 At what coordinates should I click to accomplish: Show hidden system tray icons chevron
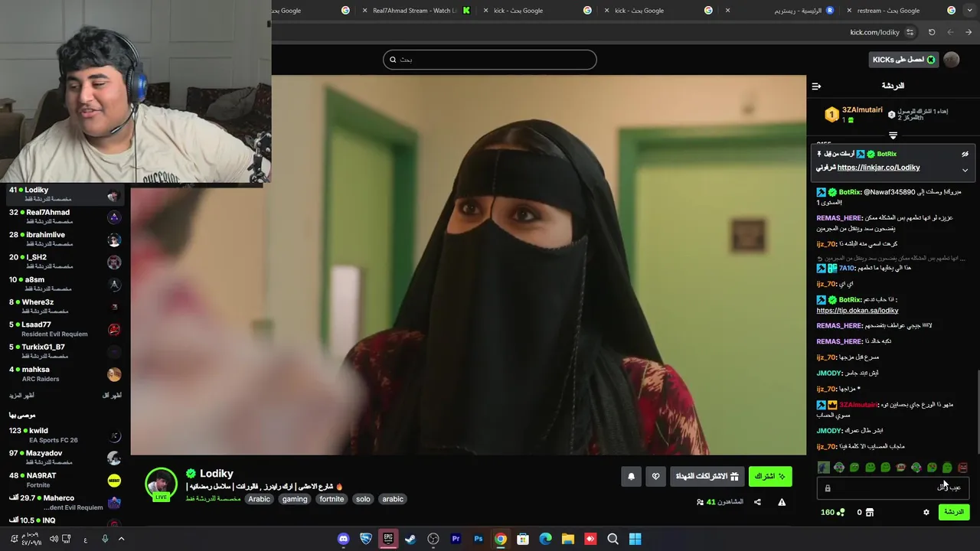pyautogui.click(x=121, y=539)
